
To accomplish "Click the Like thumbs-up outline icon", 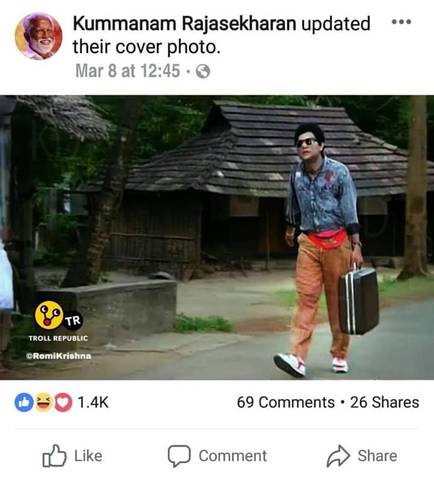I will pyautogui.click(x=54, y=456).
